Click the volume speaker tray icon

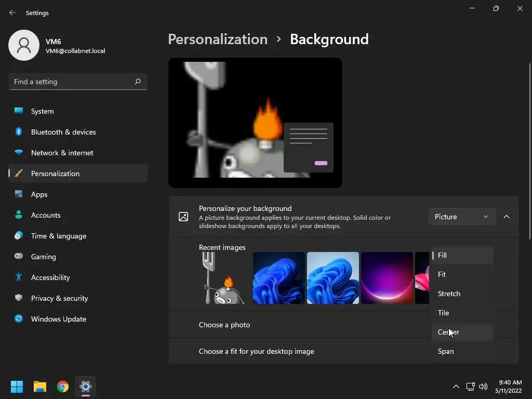(483, 387)
